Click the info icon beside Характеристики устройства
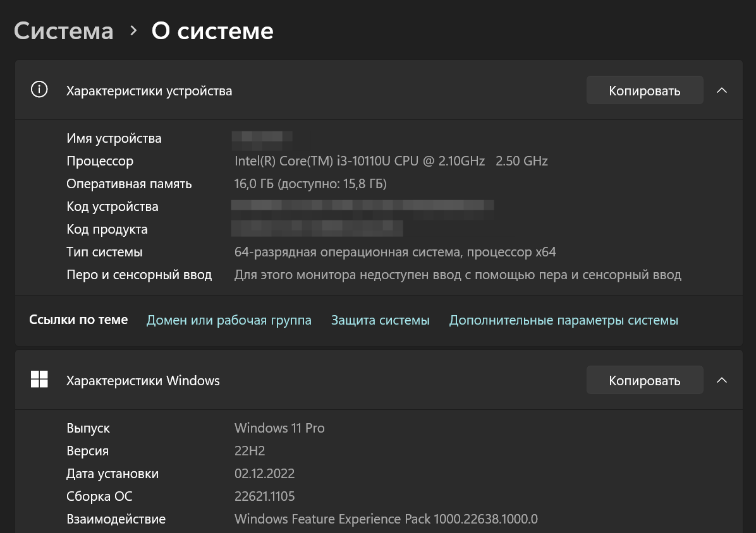Screen dimensions: 756x533 pyautogui.click(x=39, y=90)
